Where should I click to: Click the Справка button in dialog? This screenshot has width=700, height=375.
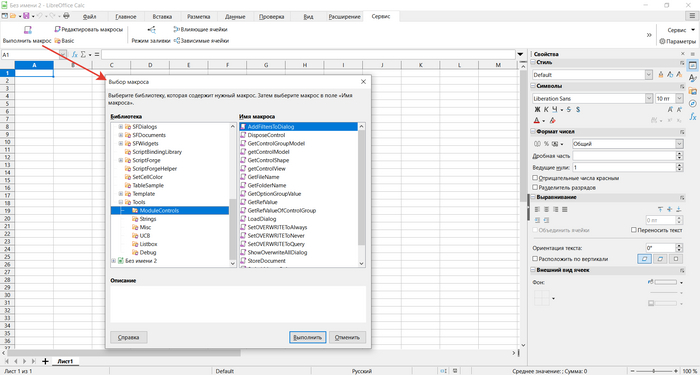pyautogui.click(x=129, y=338)
